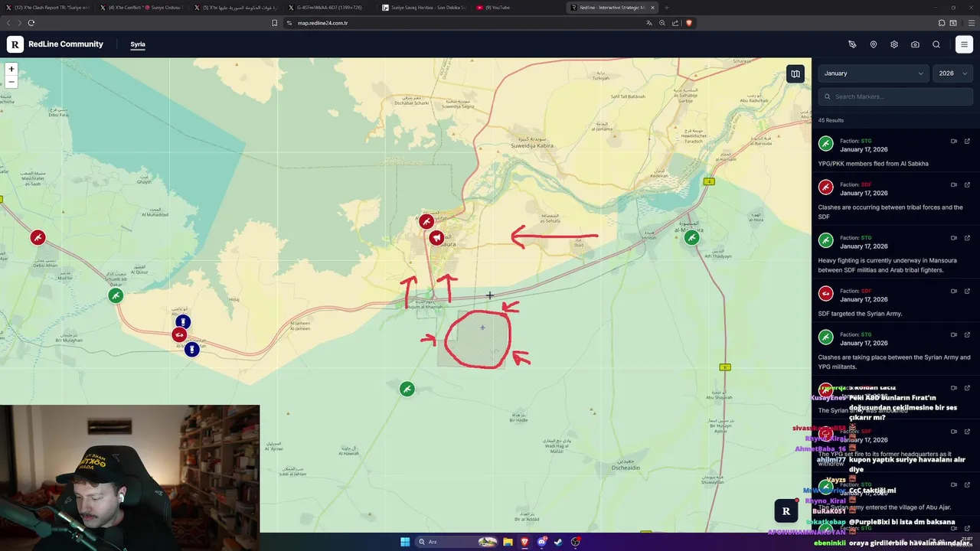Click red rifle marker on the western road
The width and height of the screenshot is (980, 551).
(x=38, y=237)
